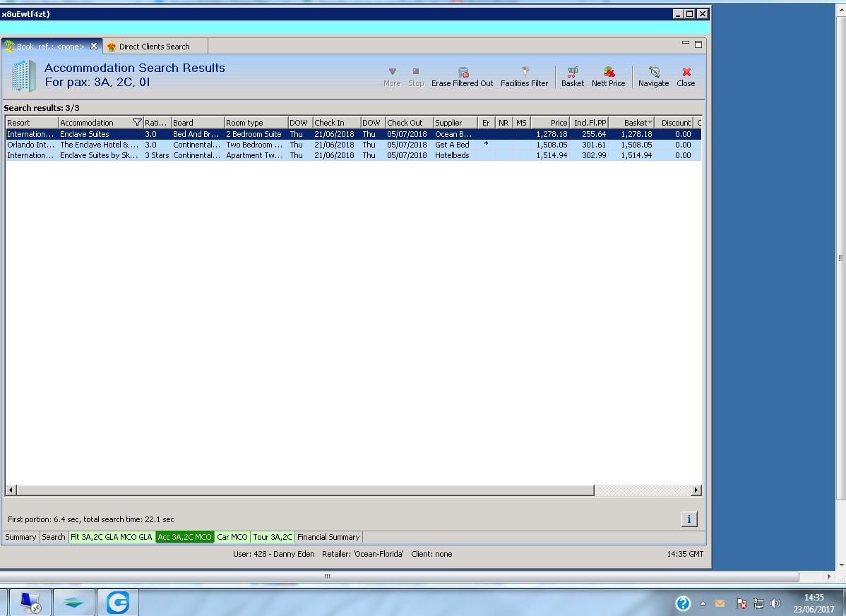Open the Summary bottom tab
The width and height of the screenshot is (846, 616).
click(x=20, y=537)
